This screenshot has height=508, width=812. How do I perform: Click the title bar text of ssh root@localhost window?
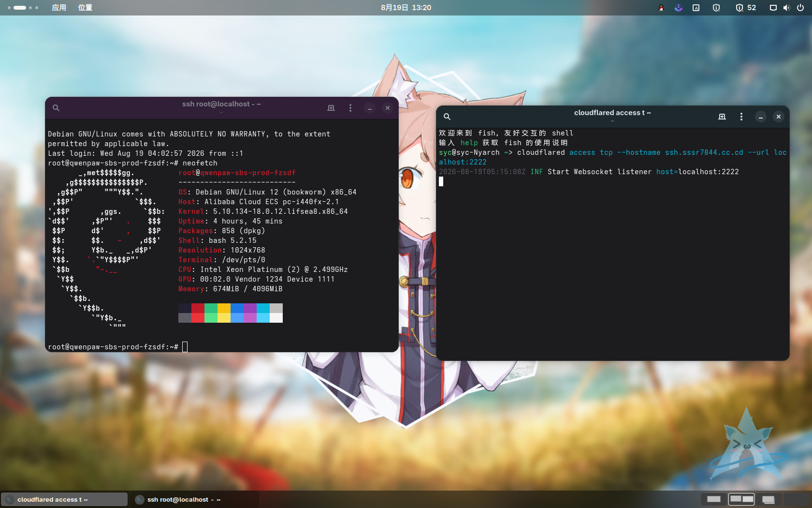[x=221, y=104]
